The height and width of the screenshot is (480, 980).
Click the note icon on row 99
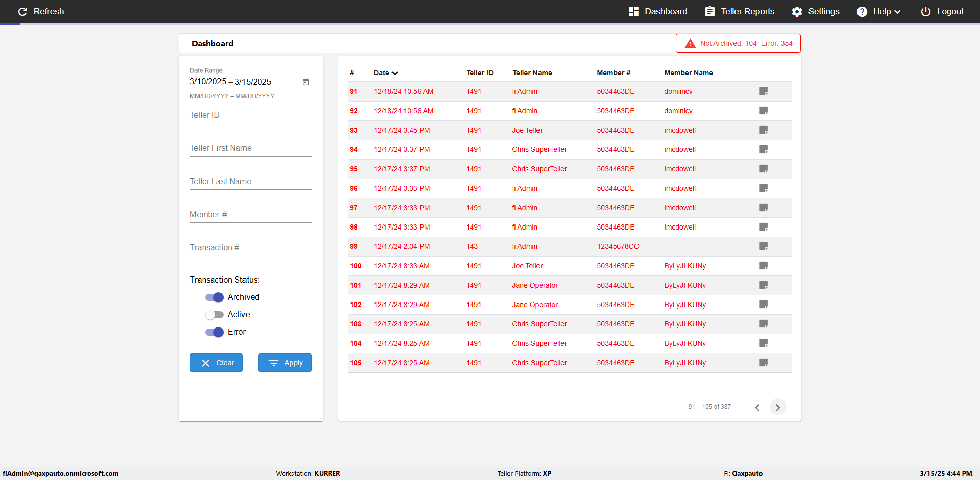coord(764,246)
